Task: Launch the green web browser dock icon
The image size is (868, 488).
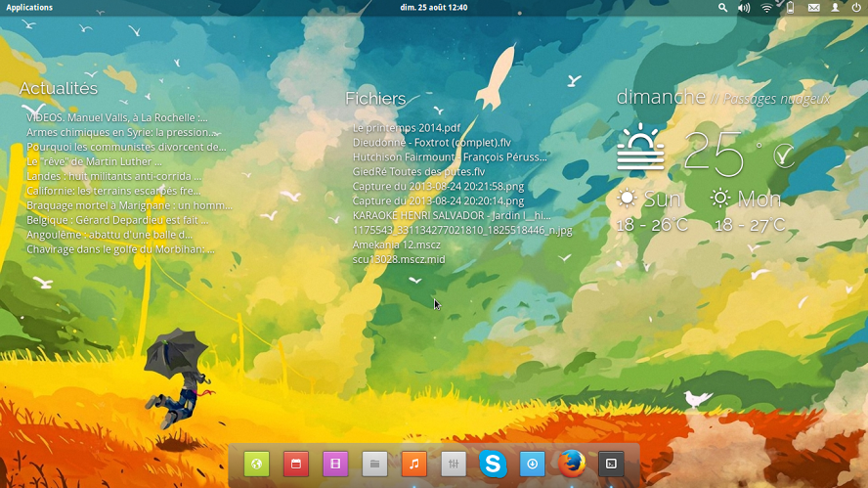Action: point(256,464)
